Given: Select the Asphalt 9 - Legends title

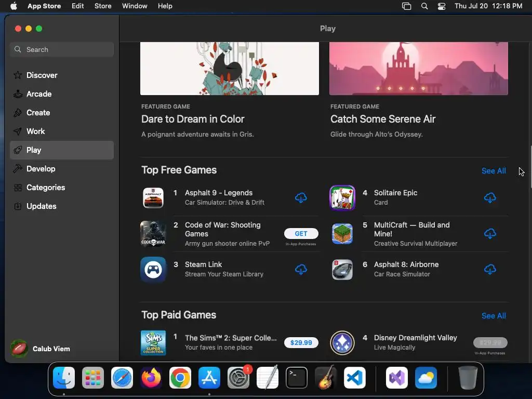Looking at the screenshot, I should tap(219, 193).
